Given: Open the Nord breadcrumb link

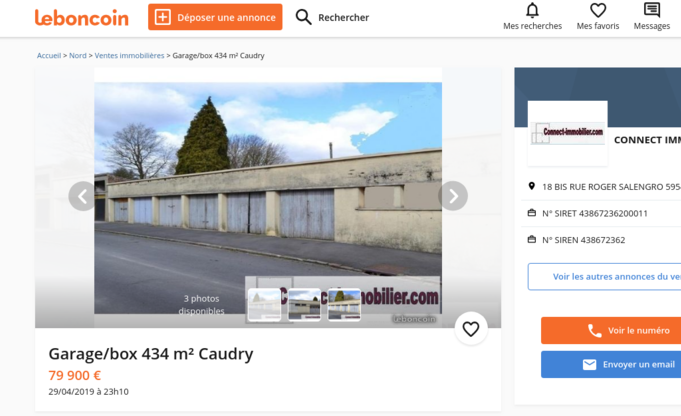Looking at the screenshot, I should pyautogui.click(x=78, y=56).
